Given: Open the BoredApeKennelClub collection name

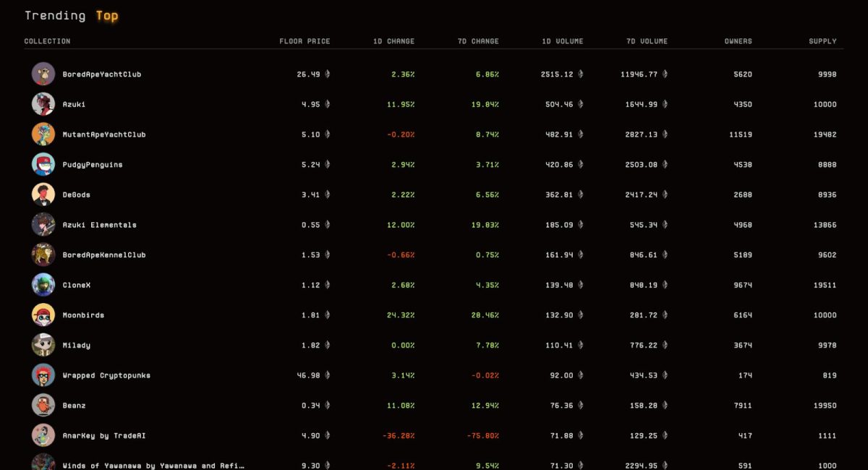Looking at the screenshot, I should [x=104, y=255].
